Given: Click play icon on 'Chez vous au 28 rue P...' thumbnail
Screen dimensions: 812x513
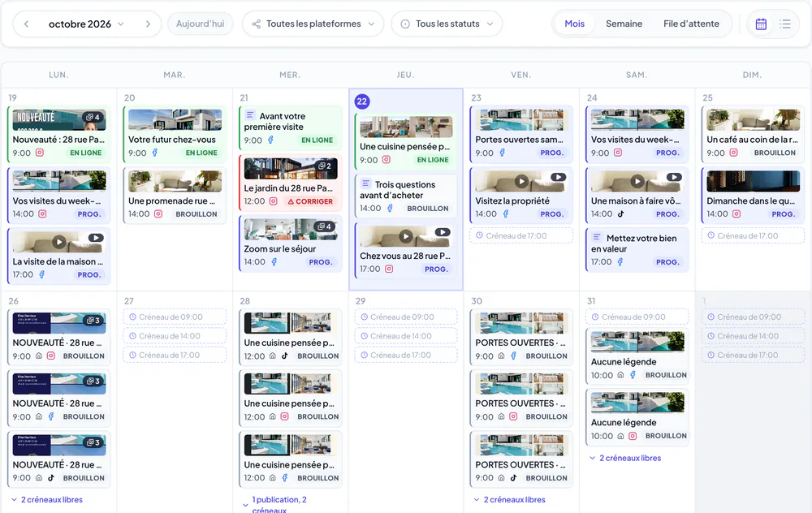Looking at the screenshot, I should point(406,236).
